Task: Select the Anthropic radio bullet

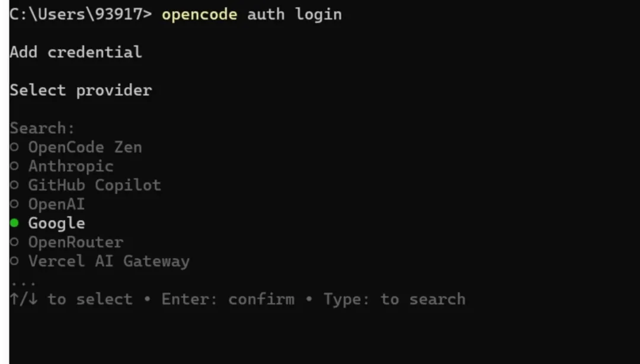Action: (x=15, y=167)
